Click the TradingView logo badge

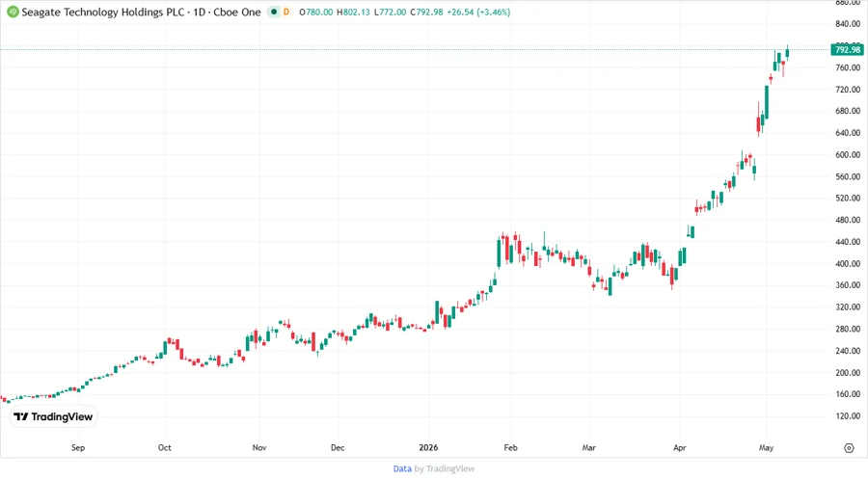54,417
